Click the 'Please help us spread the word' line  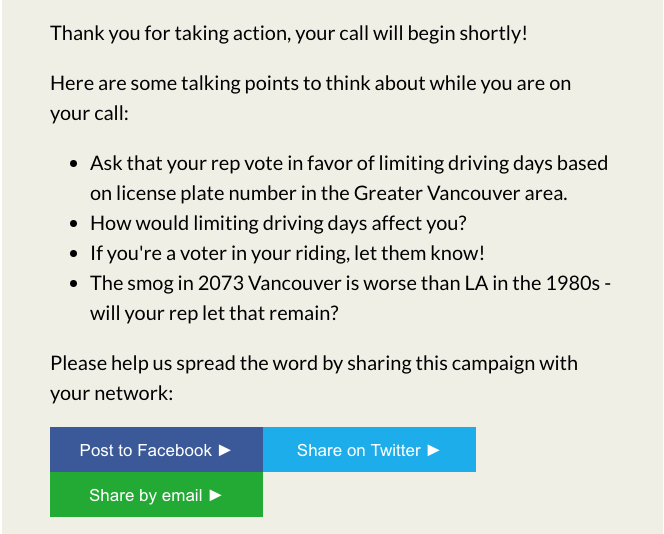coord(314,364)
